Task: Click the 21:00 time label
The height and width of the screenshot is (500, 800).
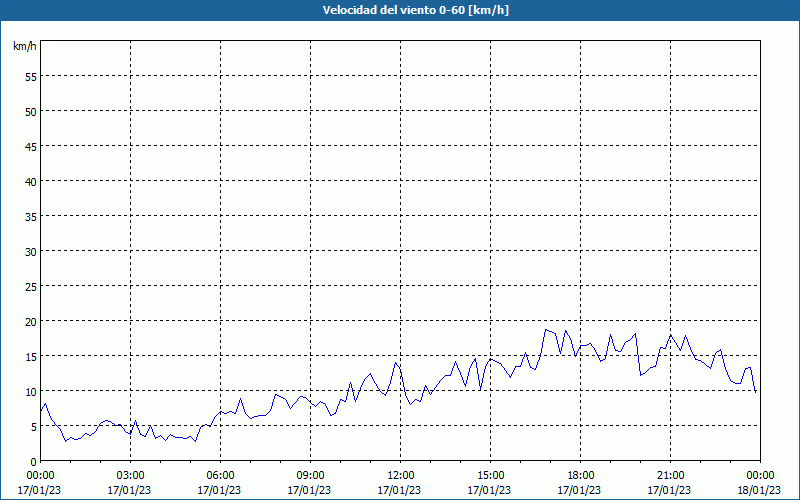Action: click(x=670, y=476)
